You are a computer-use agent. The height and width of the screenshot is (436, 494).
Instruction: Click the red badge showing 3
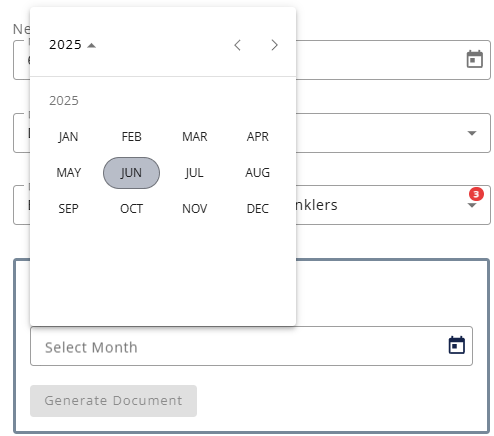[x=476, y=194]
